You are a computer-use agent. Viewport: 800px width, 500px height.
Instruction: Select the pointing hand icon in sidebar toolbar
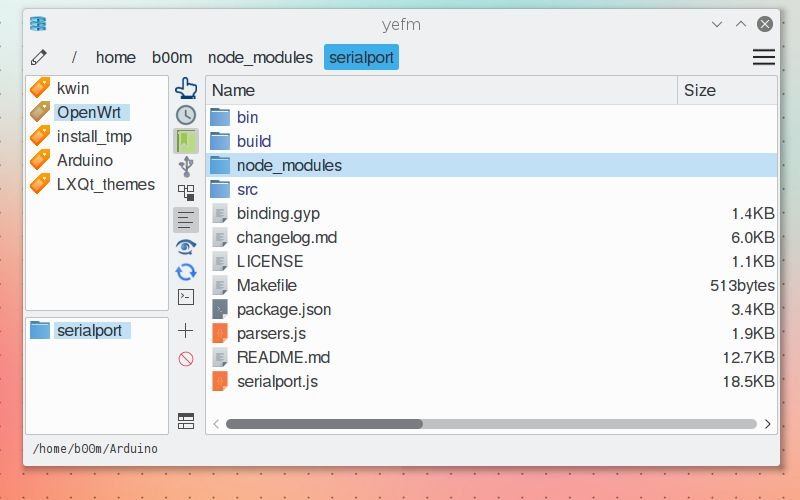[186, 88]
